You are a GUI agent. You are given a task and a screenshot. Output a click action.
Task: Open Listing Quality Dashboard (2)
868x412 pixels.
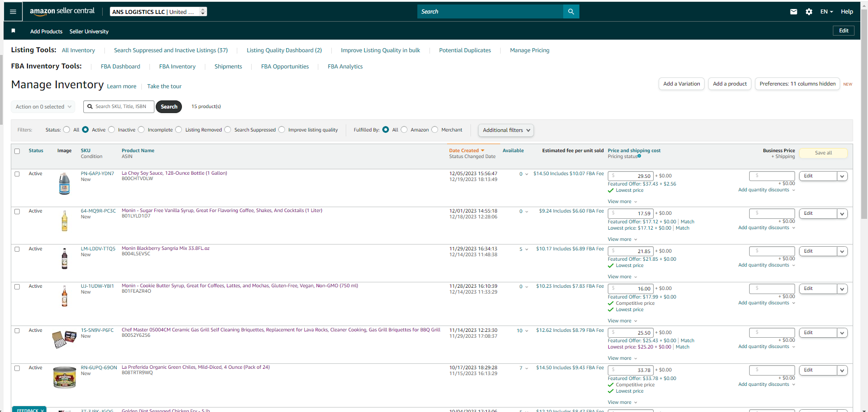coord(284,50)
